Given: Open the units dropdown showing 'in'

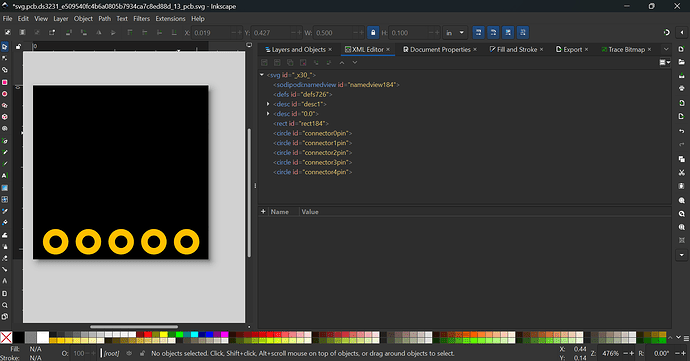Looking at the screenshot, I should pyautogui.click(x=455, y=33).
